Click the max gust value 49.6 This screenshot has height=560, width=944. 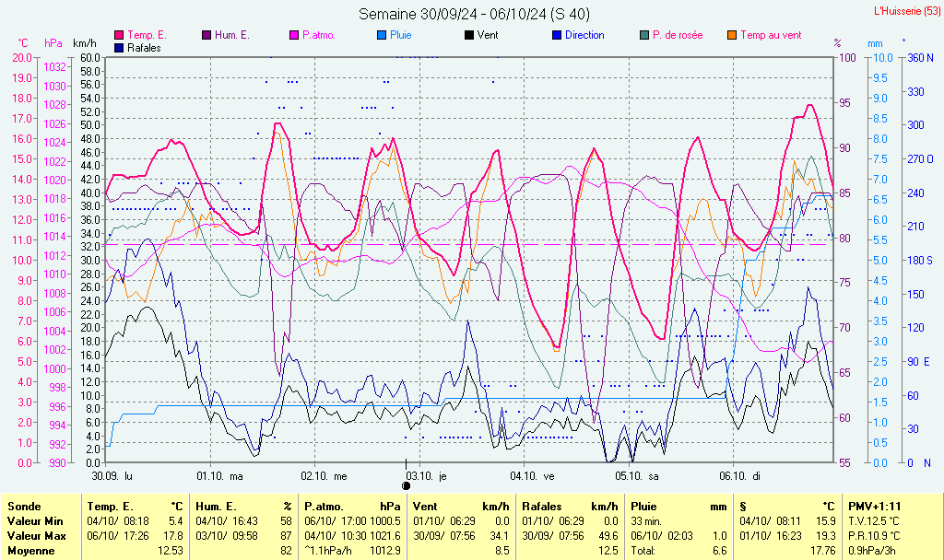(608, 535)
